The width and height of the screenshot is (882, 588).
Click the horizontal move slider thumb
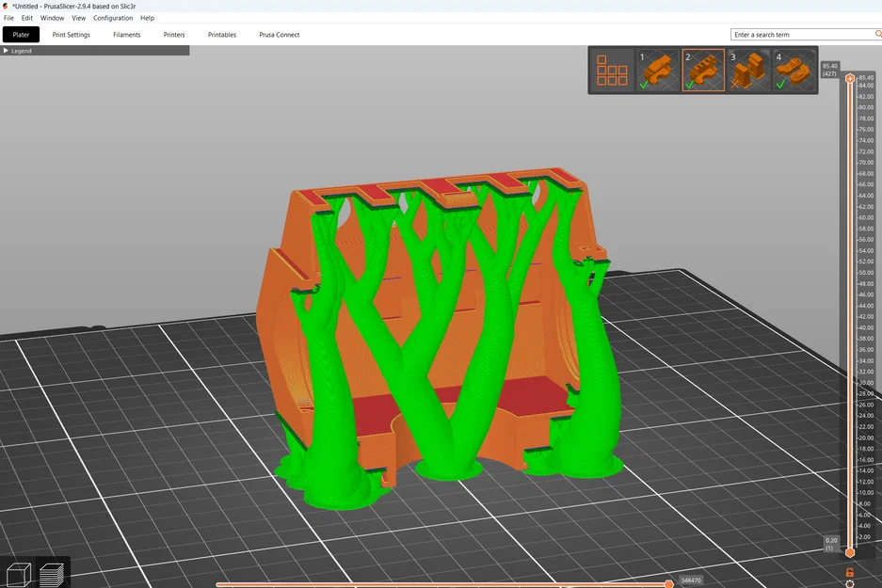pos(668,584)
